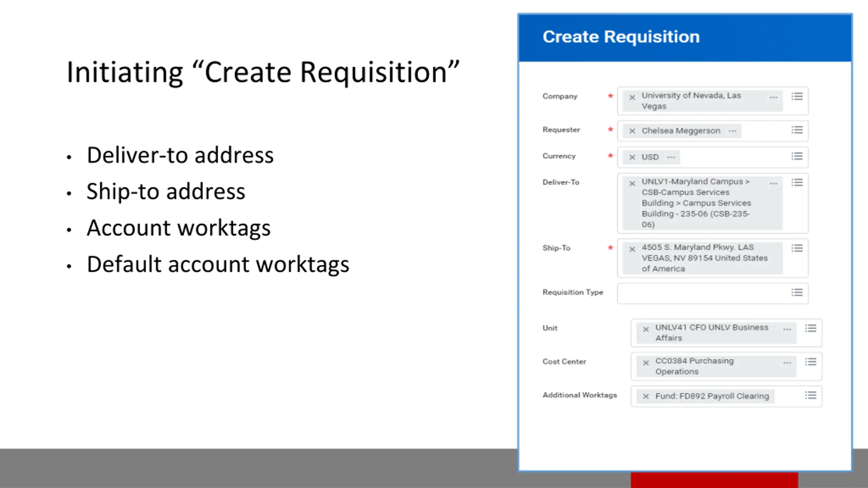Open the Company field prompt list icon
Image resolution: width=868 pixels, height=488 pixels.
797,97
